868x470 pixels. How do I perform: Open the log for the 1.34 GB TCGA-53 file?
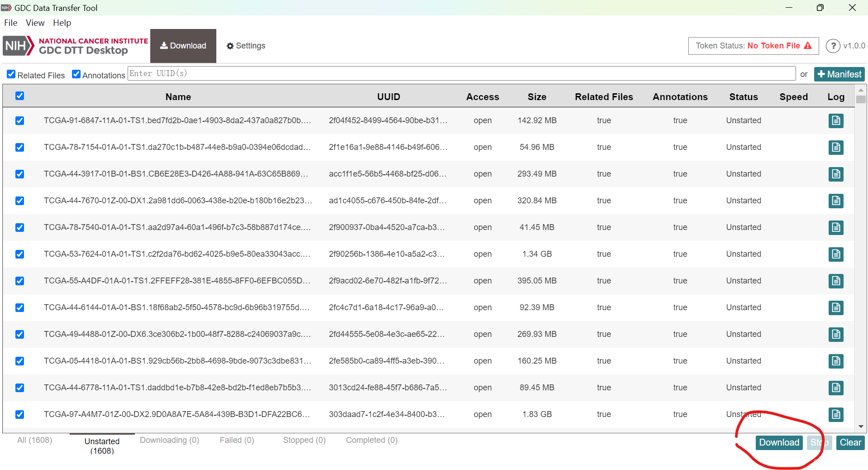(835, 254)
